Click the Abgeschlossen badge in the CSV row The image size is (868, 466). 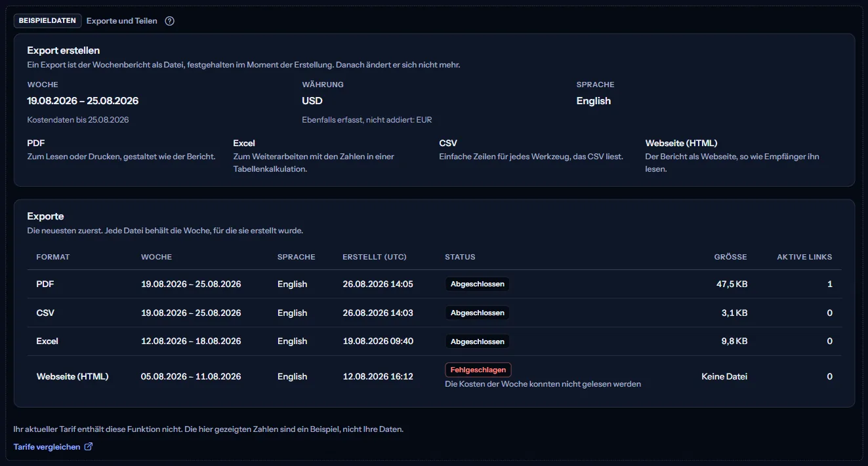pos(478,313)
